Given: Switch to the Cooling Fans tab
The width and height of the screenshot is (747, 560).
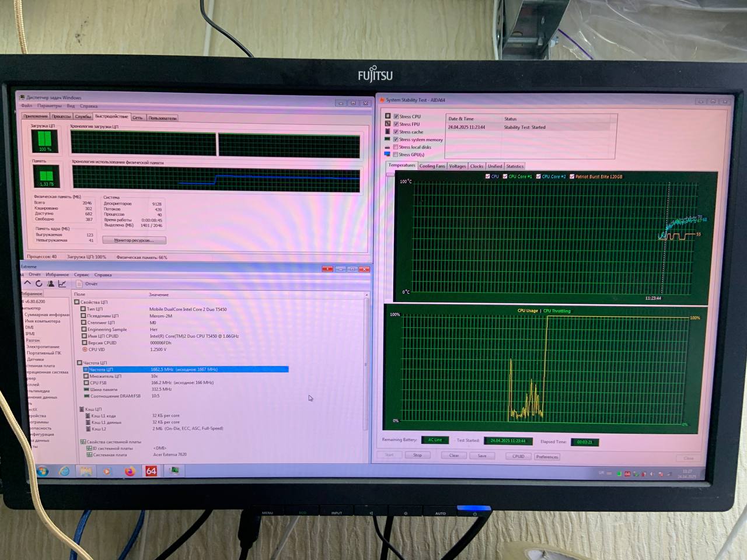Looking at the screenshot, I should coord(432,166).
